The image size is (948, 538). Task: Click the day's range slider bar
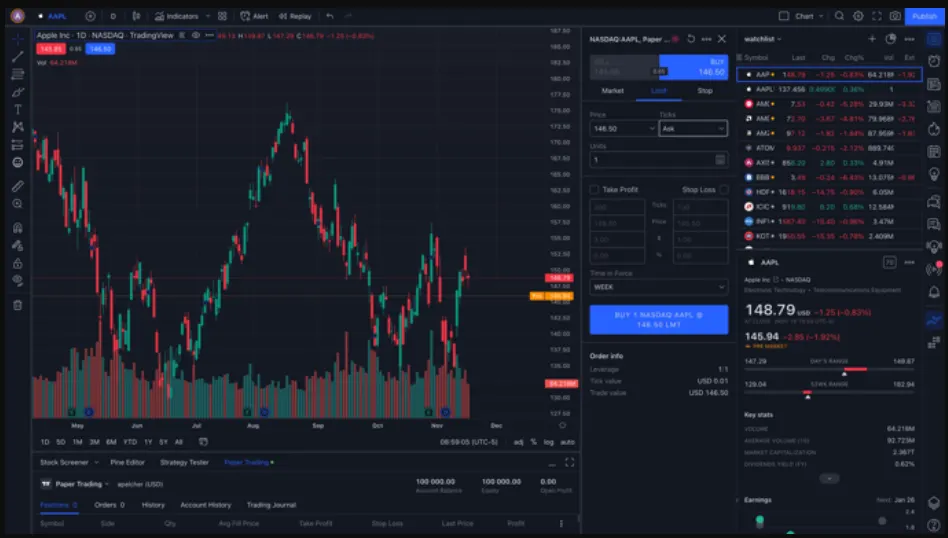pyautogui.click(x=829, y=369)
